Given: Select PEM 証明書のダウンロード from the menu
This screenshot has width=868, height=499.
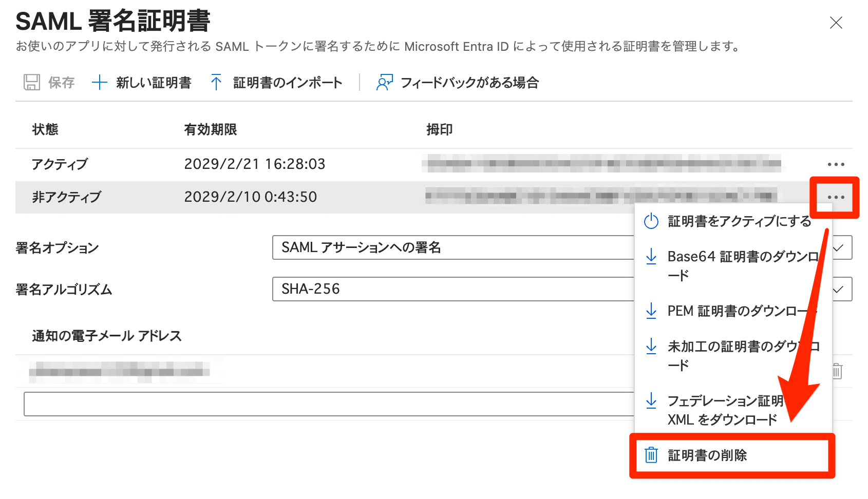Looking at the screenshot, I should (729, 311).
